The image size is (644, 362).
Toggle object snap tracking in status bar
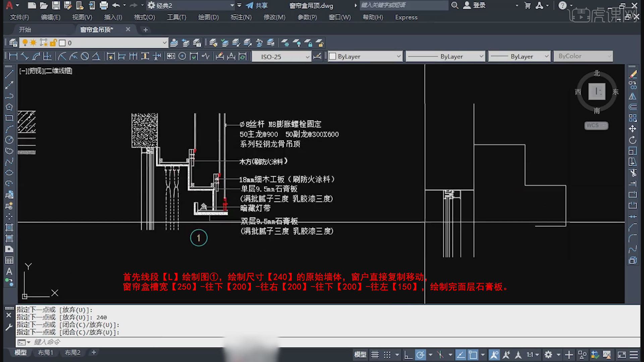pos(461,355)
